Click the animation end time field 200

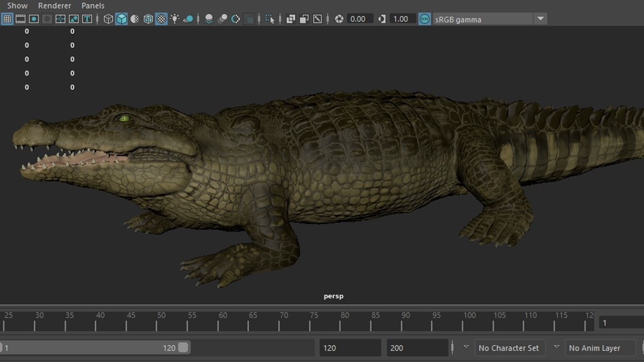pos(417,348)
